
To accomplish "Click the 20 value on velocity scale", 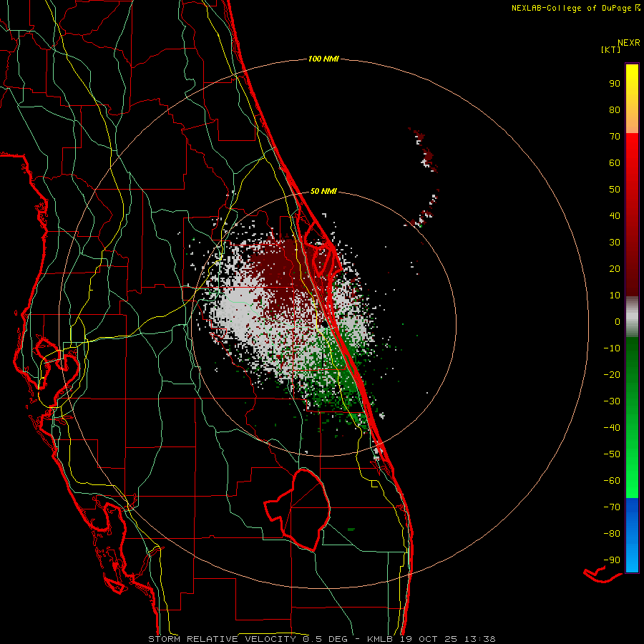I will pyautogui.click(x=615, y=268).
